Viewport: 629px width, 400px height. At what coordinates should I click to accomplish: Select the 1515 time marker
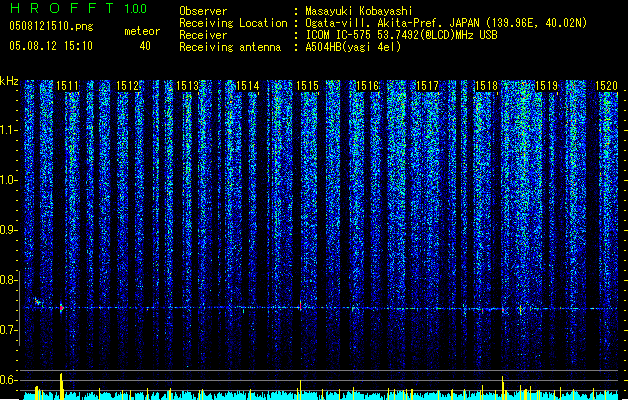[x=307, y=86]
